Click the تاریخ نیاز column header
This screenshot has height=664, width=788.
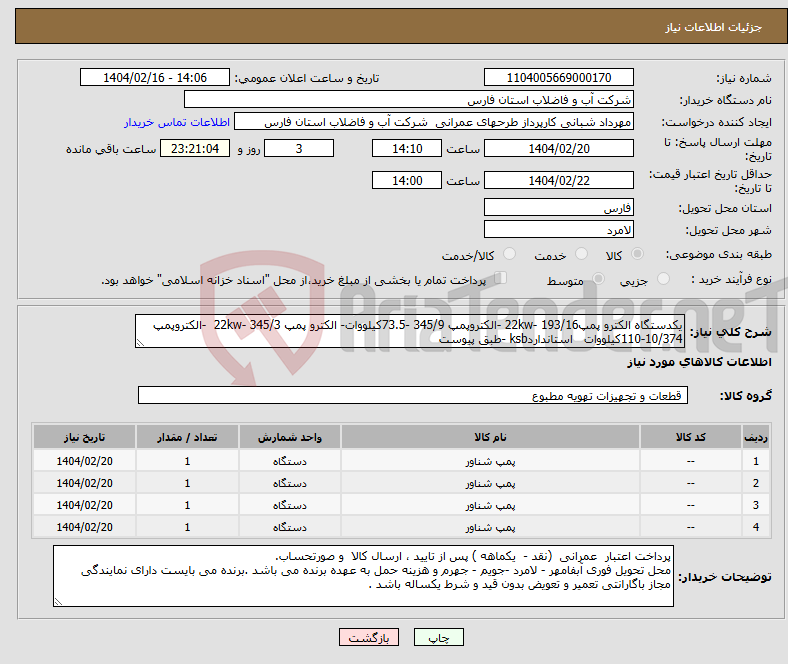tap(84, 437)
